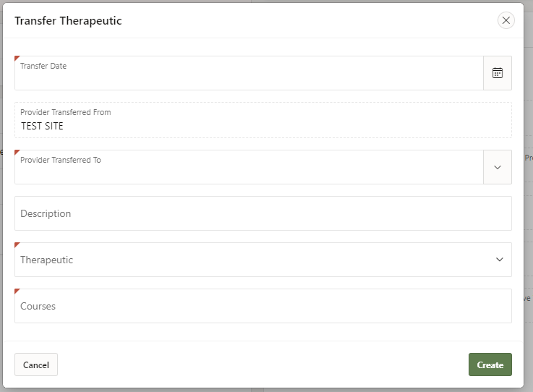Click the Transfer Date label text
The height and width of the screenshot is (392, 533).
tap(43, 66)
